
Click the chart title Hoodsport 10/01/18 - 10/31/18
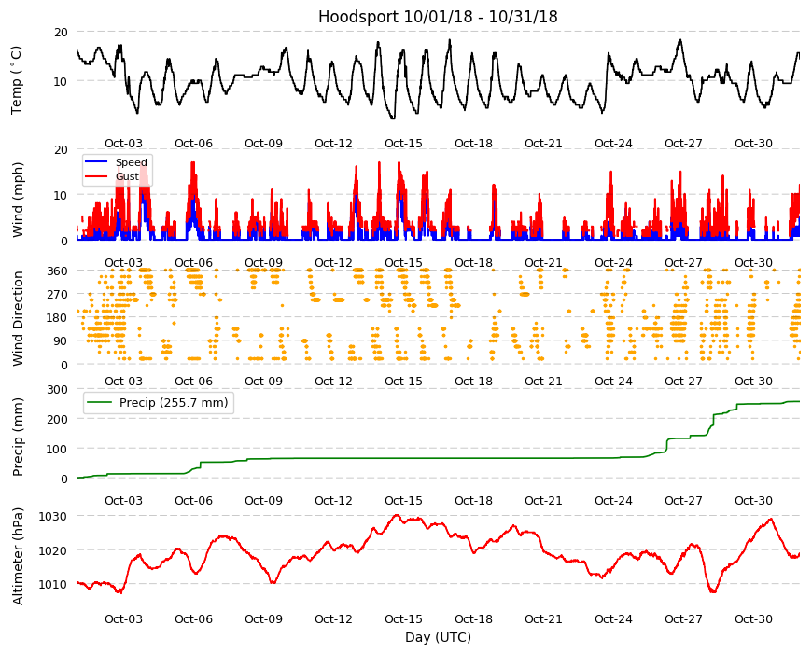[438, 17]
